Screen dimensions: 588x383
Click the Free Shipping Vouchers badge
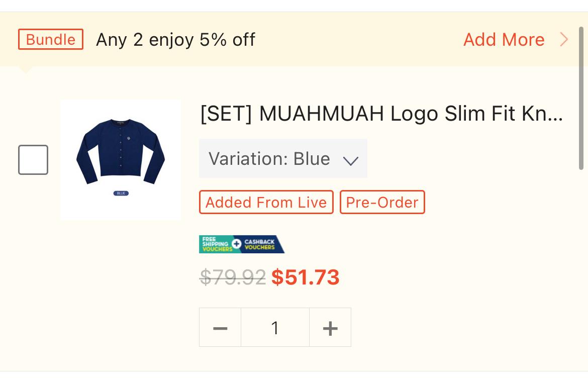coord(215,244)
